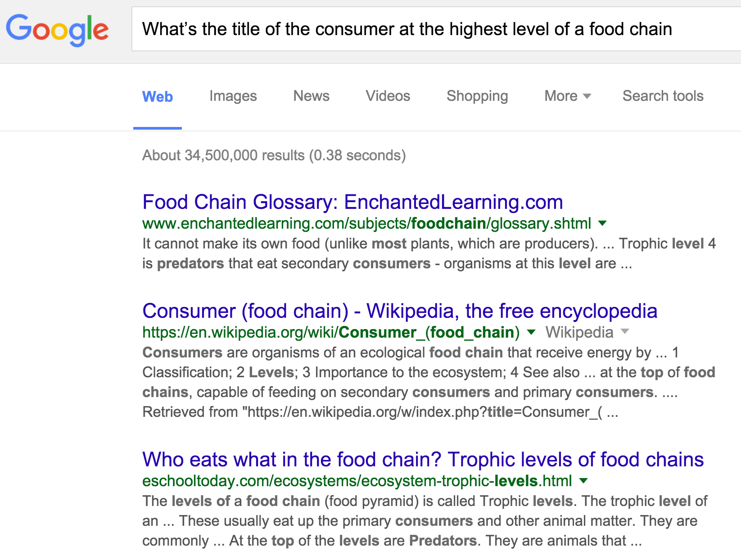Open Search tools
The height and width of the screenshot is (560, 741).
662,96
